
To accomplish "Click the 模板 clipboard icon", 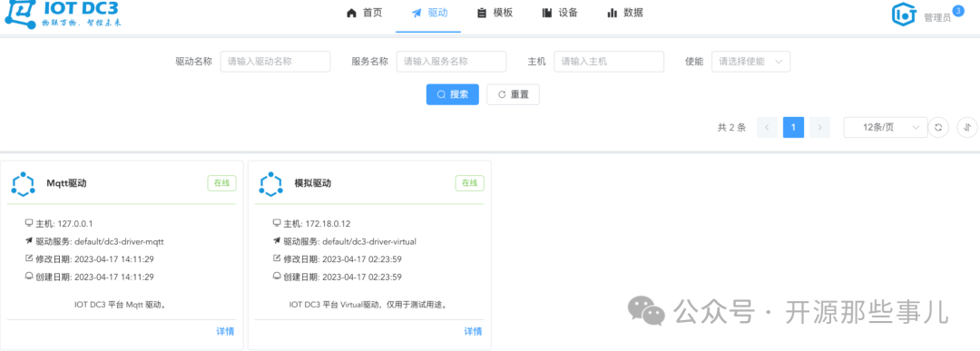I will [482, 13].
